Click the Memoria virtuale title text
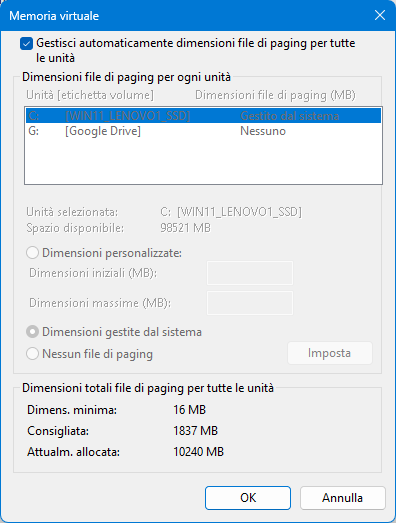Screen dimensions: 396x523 tap(54, 16)
